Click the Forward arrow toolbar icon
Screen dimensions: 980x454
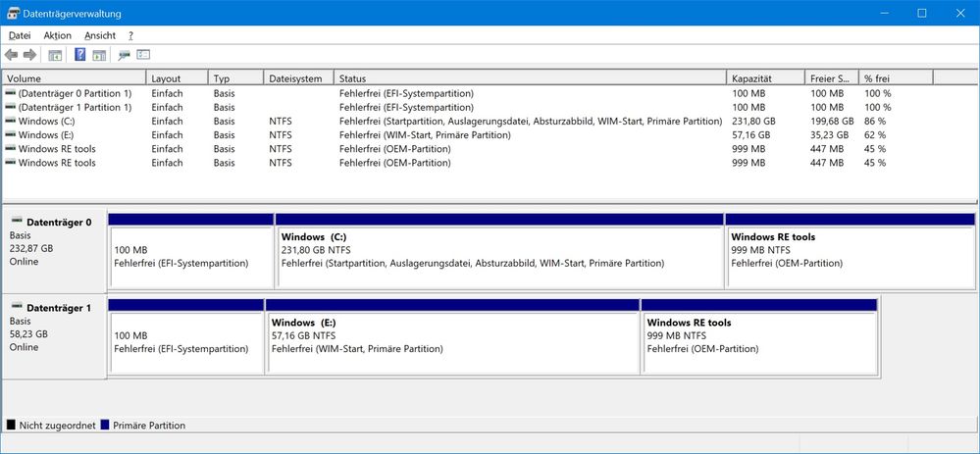29,55
